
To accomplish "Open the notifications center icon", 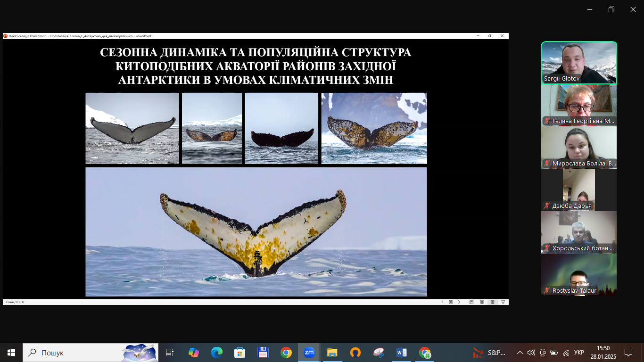I will click(628, 353).
